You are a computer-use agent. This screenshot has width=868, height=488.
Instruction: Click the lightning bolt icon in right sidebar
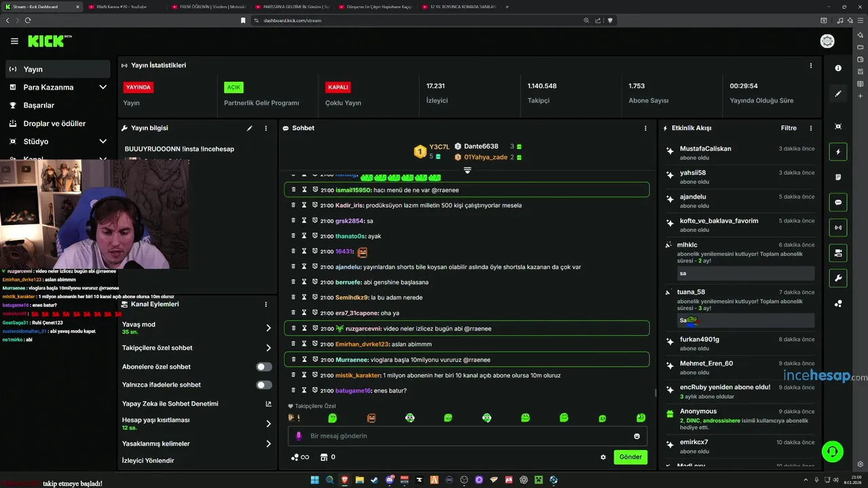point(838,152)
